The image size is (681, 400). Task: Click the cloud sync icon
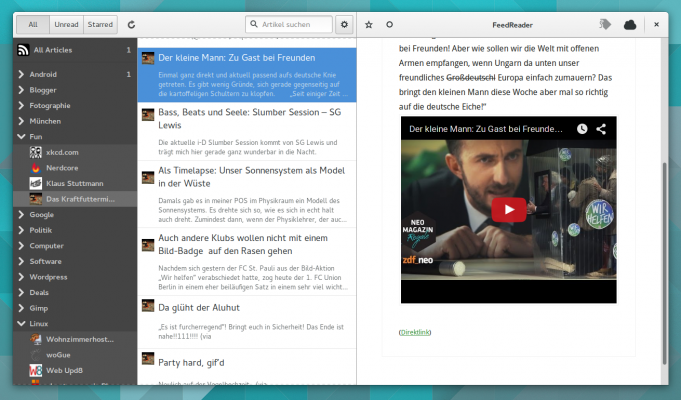630,23
